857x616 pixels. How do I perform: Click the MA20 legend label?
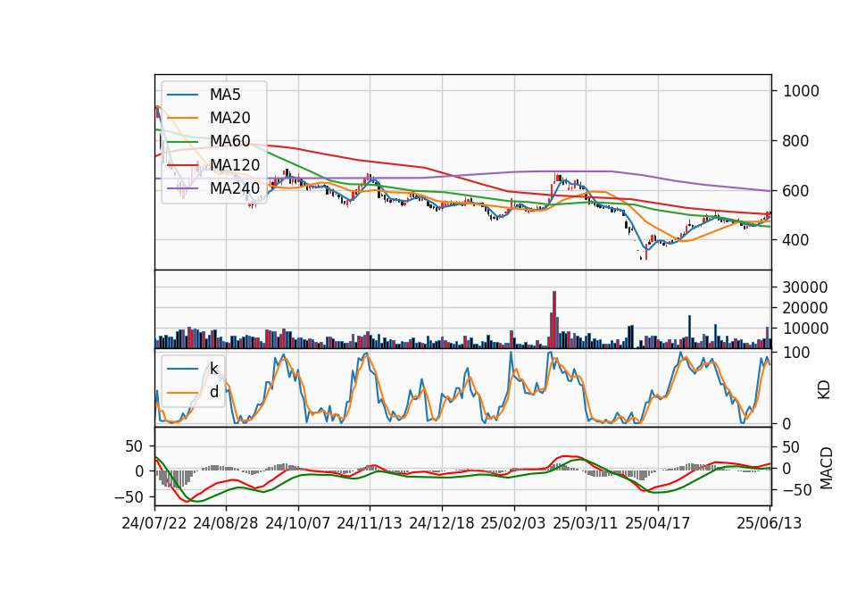[x=230, y=118]
